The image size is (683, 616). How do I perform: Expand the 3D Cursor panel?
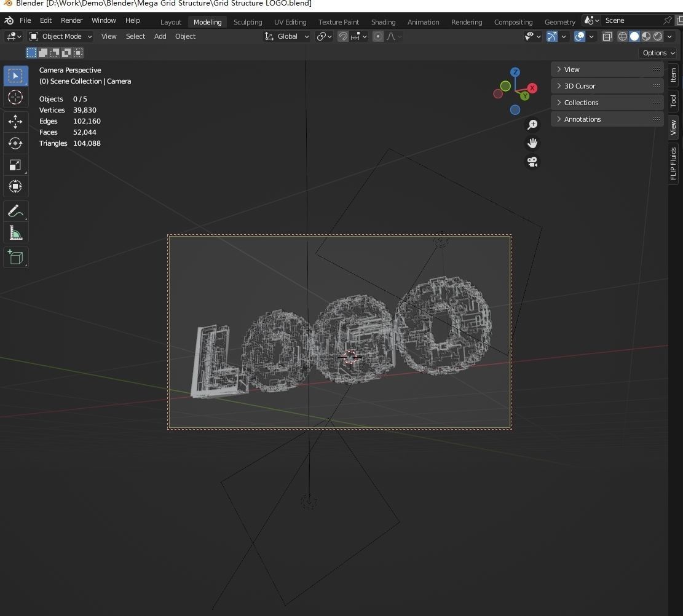pyautogui.click(x=607, y=86)
